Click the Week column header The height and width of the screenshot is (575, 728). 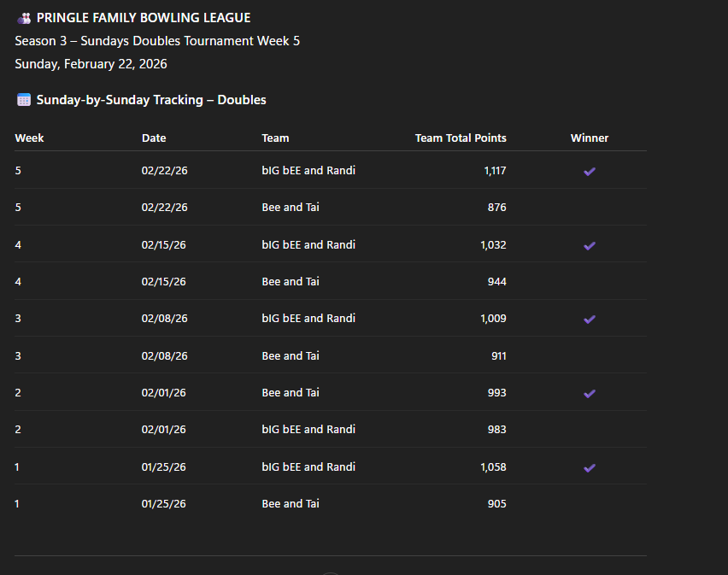30,138
